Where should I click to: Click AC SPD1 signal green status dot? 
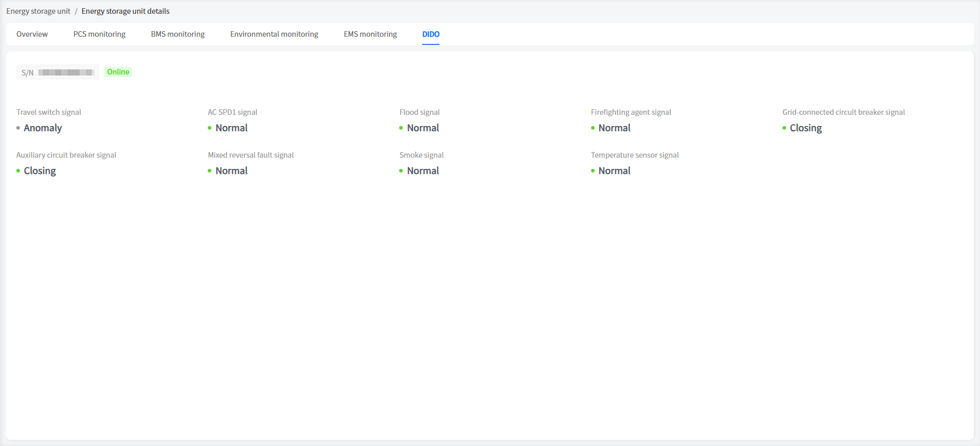[210, 128]
